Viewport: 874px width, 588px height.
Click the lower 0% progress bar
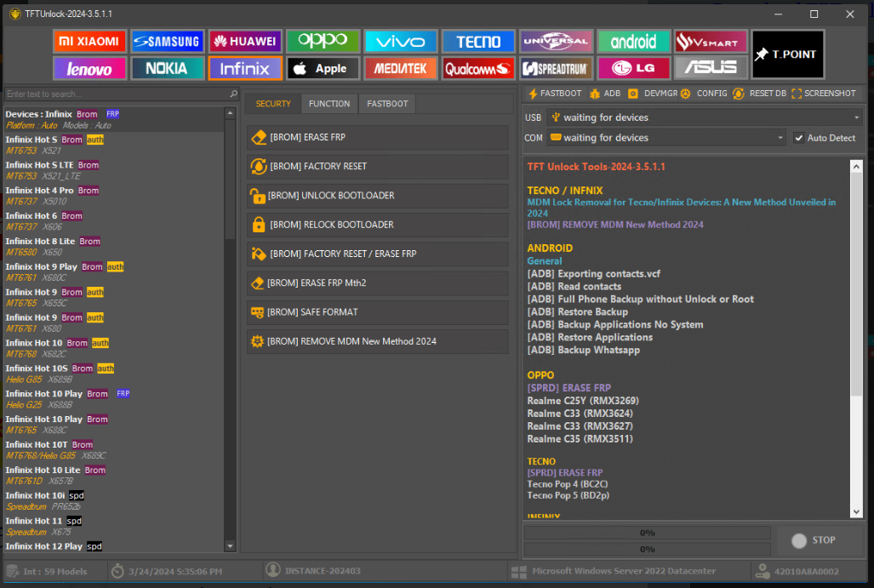647,549
